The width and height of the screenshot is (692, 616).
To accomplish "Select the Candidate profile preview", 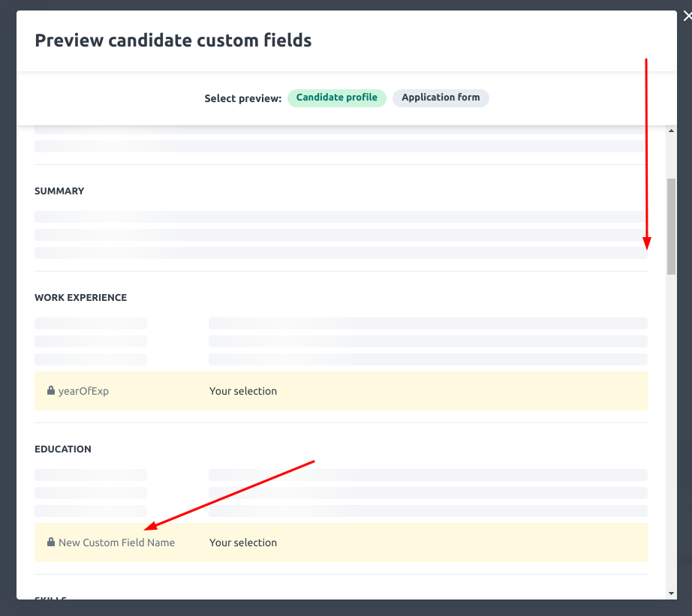I will tap(336, 98).
